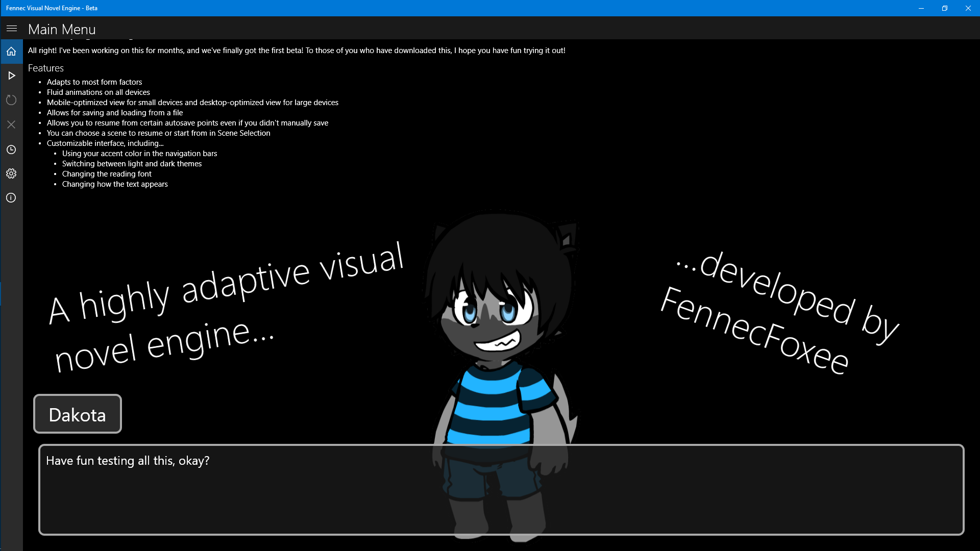Restore down the application window

point(944,8)
